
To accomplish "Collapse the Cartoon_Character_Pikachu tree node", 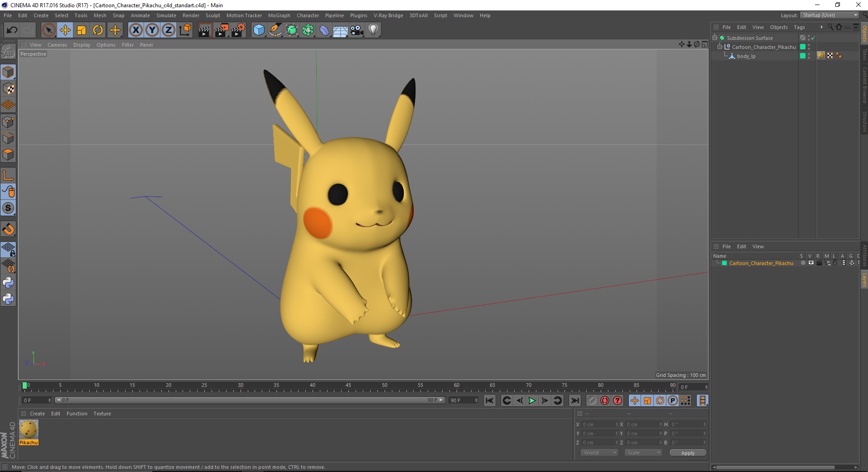I will coord(719,47).
